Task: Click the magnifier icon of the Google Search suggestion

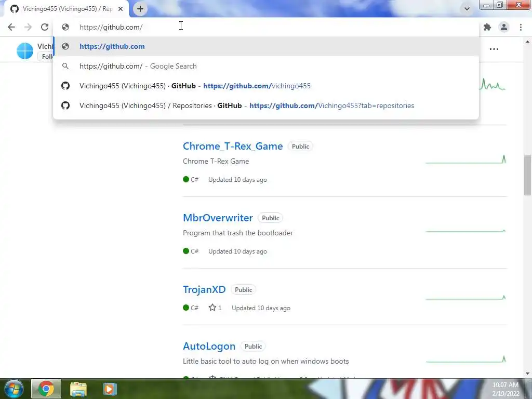Action: [65, 66]
